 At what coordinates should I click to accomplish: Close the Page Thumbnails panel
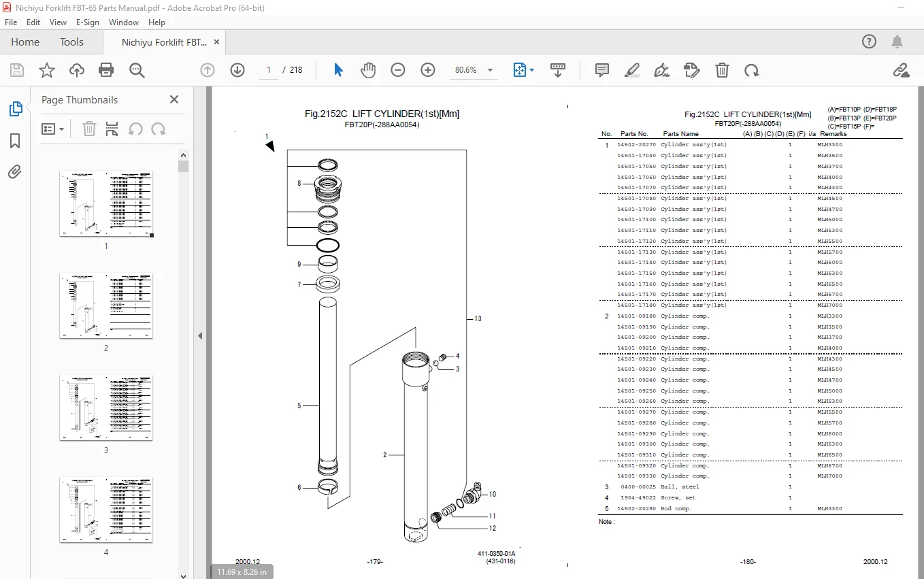pyautogui.click(x=174, y=99)
